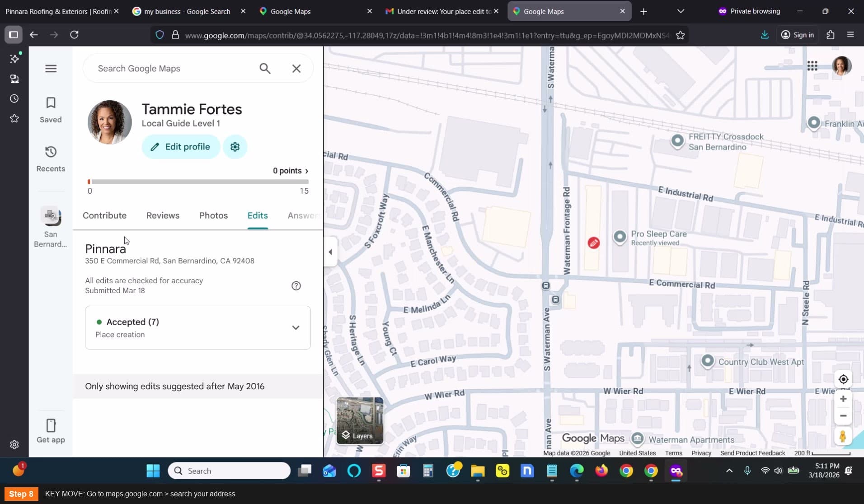The image size is (864, 504).
Task: Open a new browser tab
Action: pos(644,11)
